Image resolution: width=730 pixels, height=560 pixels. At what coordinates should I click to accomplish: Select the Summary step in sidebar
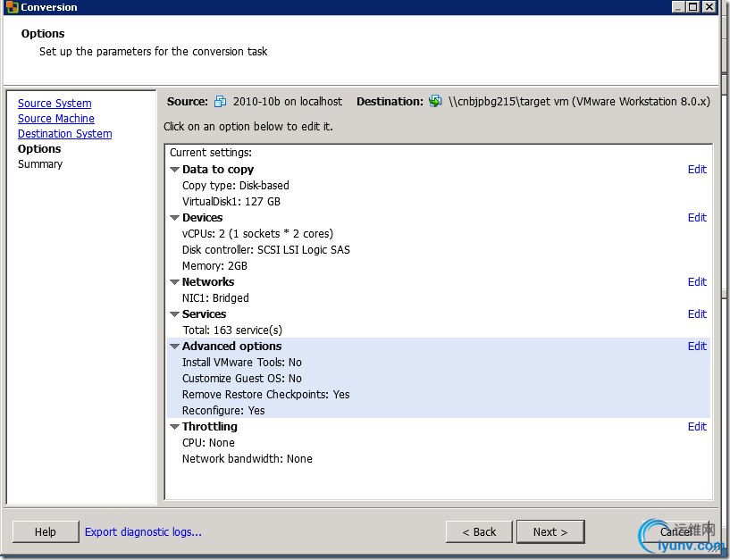coord(40,164)
